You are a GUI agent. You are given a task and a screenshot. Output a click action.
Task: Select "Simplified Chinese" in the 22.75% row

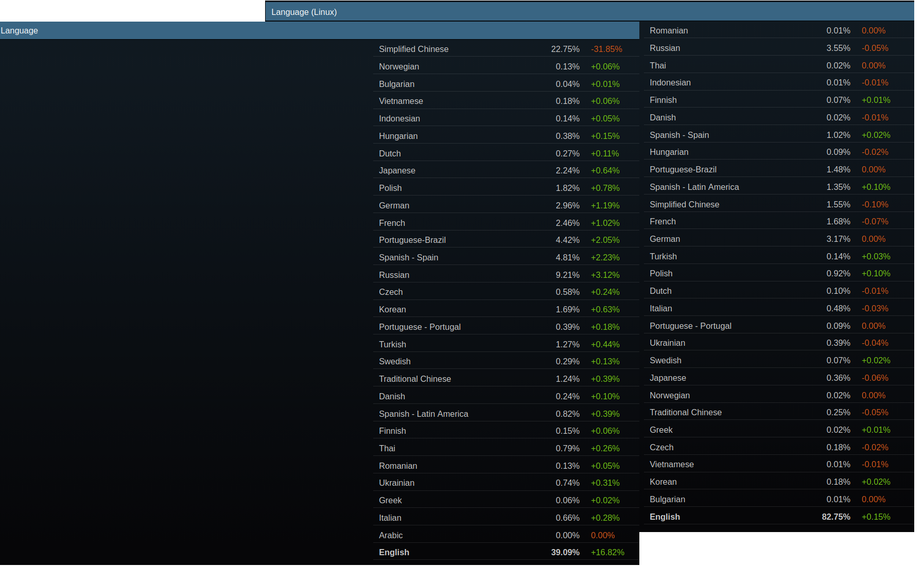tap(413, 49)
